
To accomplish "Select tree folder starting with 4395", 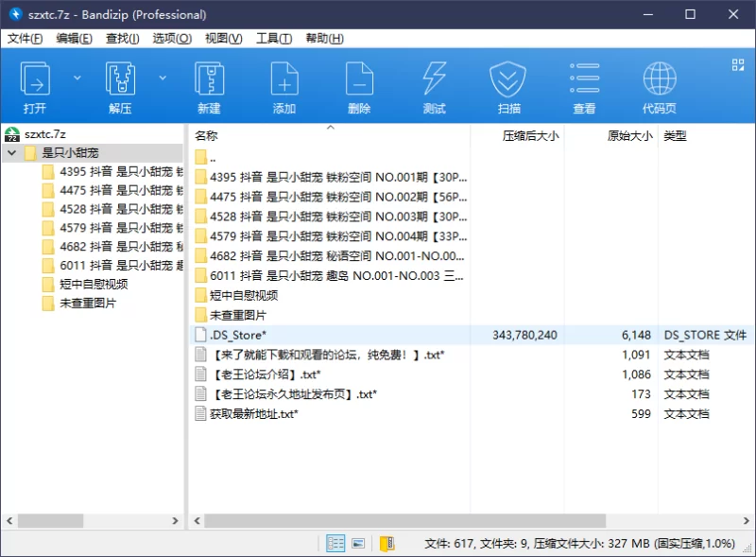I will click(112, 172).
